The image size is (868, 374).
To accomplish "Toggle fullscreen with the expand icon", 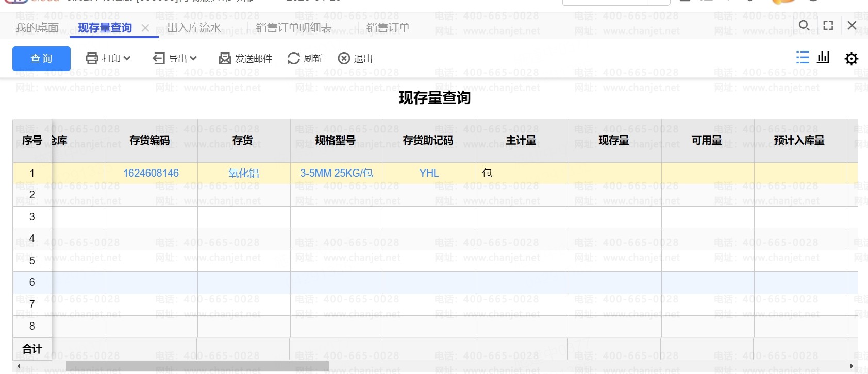I will [x=828, y=26].
